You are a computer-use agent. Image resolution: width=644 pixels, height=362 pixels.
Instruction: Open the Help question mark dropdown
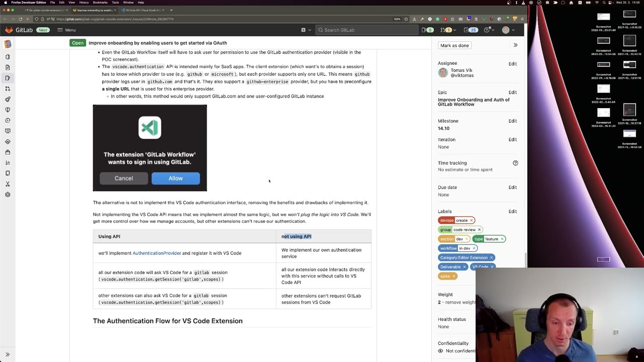click(x=488, y=30)
